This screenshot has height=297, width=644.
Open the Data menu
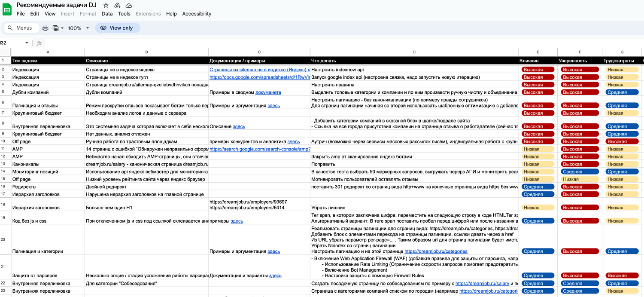[107, 14]
